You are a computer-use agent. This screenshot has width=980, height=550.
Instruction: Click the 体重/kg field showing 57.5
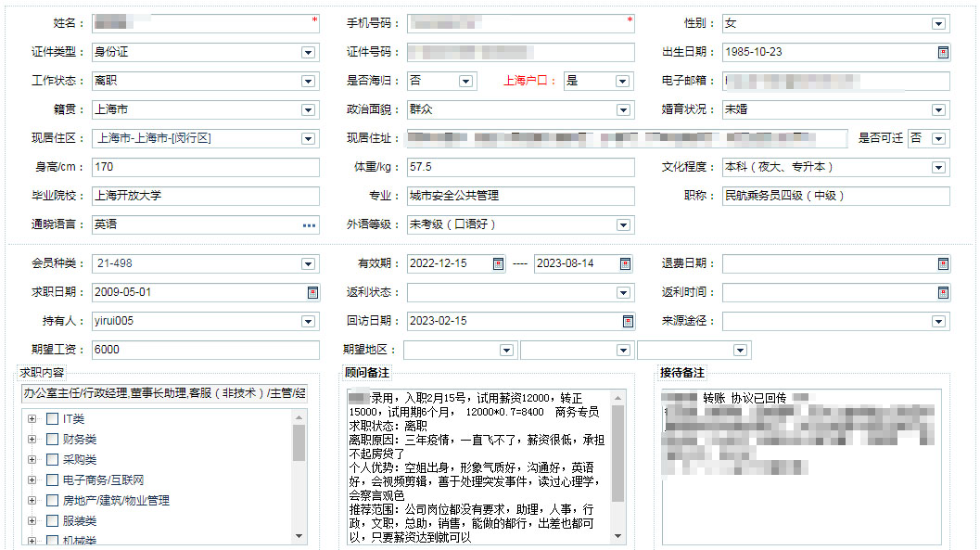(x=521, y=168)
